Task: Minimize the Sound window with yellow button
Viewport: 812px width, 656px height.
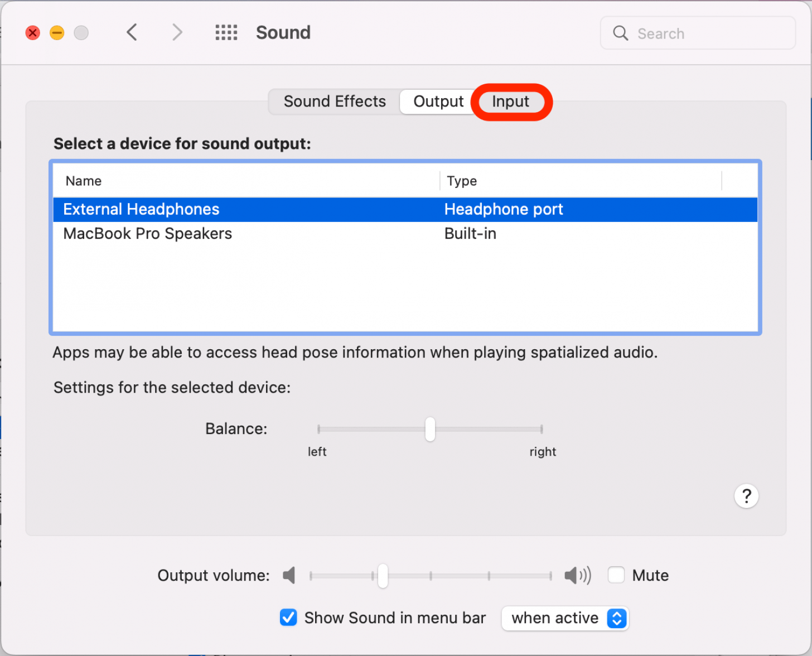Action: [57, 33]
